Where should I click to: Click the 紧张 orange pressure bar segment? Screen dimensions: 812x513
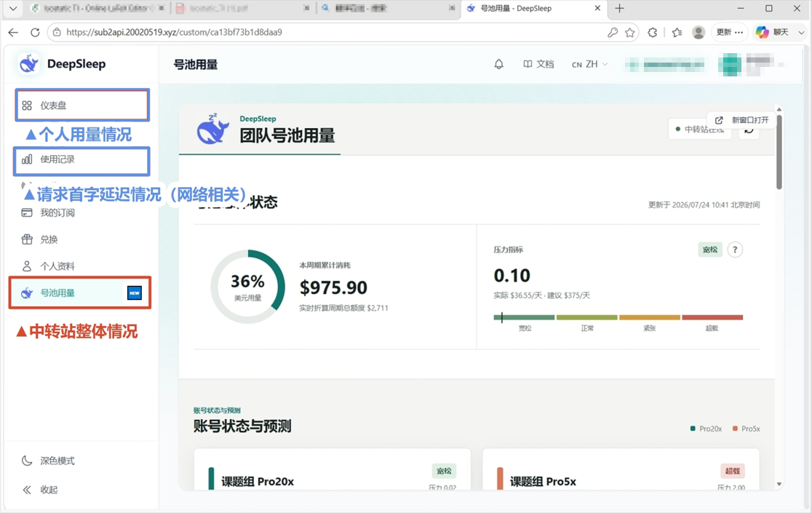point(650,317)
